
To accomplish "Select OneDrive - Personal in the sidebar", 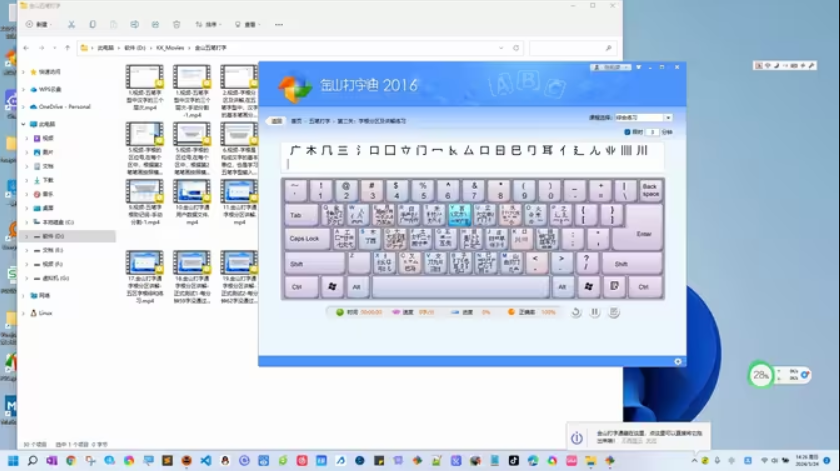I will tap(64, 107).
